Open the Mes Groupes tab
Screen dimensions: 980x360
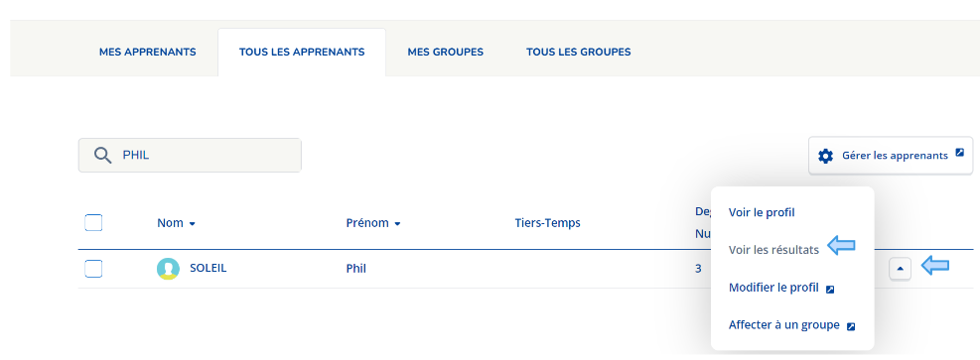pyautogui.click(x=446, y=53)
